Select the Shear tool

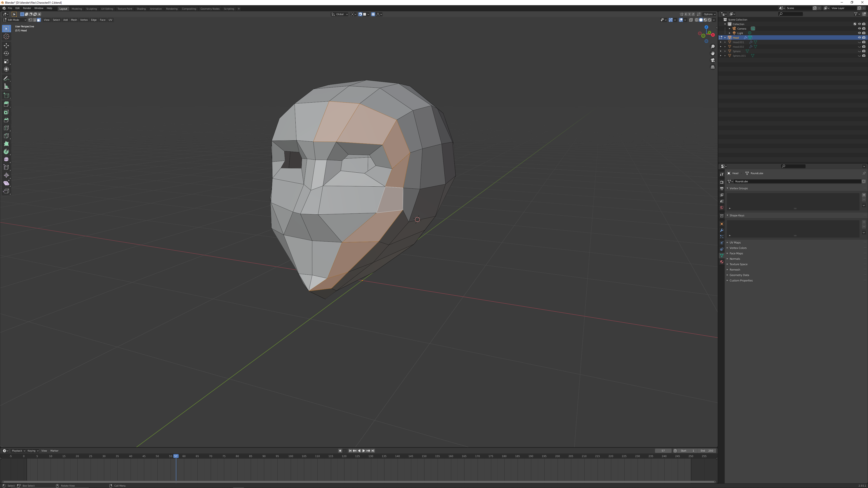(6, 183)
